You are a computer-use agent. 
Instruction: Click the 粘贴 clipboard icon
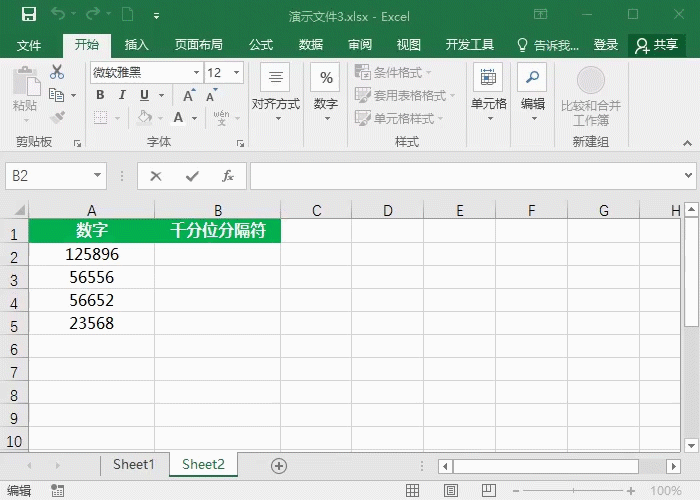pyautogui.click(x=25, y=83)
